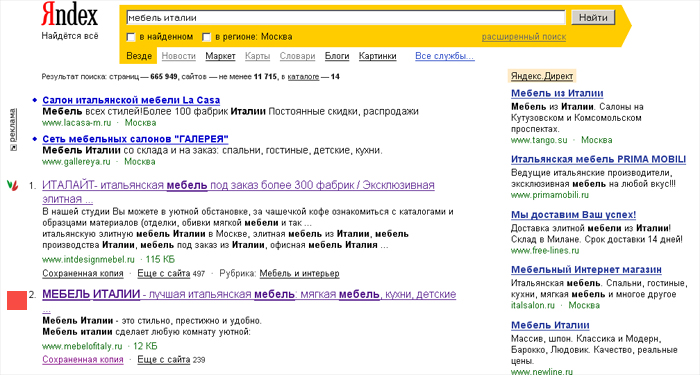Screen dimensions: 700x375
Task: Open 'Сеть мебельных салонов ГАЛЕРЕЯ' ad
Action: (135, 139)
